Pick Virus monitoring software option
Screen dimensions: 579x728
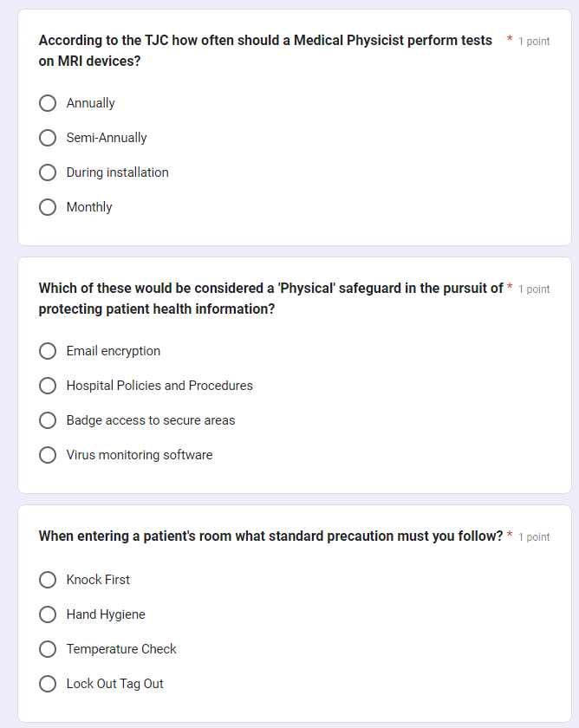(49, 455)
